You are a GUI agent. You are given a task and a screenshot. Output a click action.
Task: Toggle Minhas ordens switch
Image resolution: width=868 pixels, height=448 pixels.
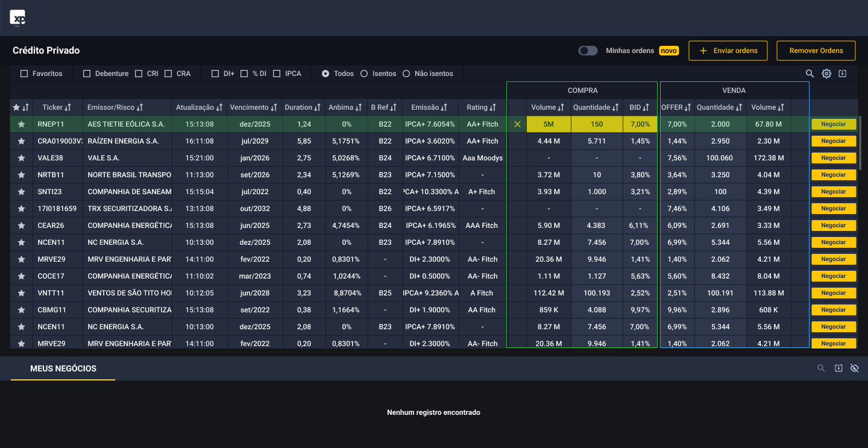pos(588,51)
